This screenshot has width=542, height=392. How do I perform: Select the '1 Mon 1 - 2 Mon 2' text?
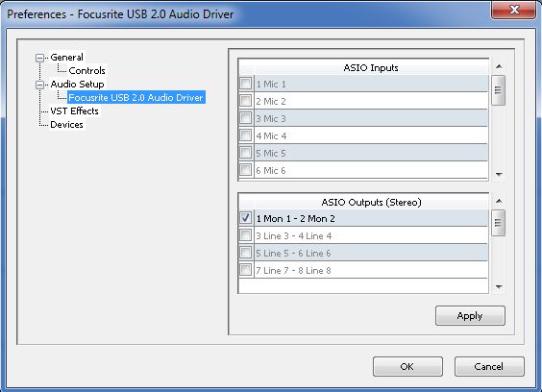click(296, 219)
